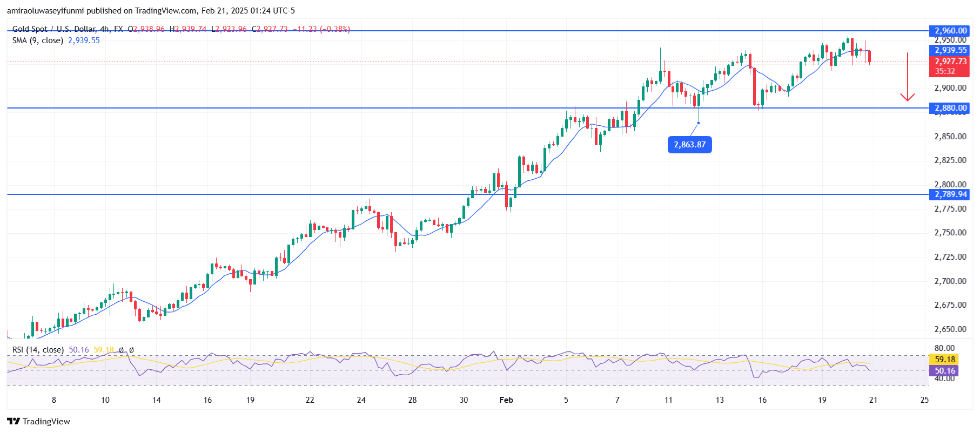This screenshot has width=980, height=433.
Task: Click the date 11 on time axis
Action: click(668, 400)
